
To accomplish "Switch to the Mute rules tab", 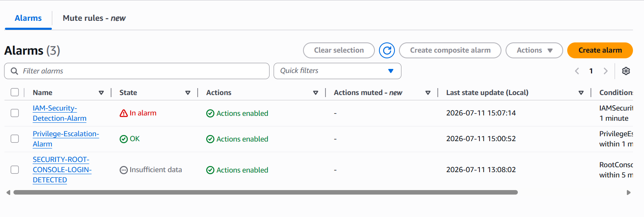I will coord(94,18).
